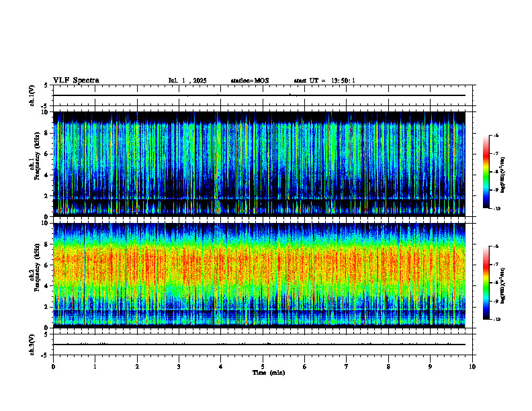
Task: Click the "7" tick on the time axis
Action: point(347,367)
